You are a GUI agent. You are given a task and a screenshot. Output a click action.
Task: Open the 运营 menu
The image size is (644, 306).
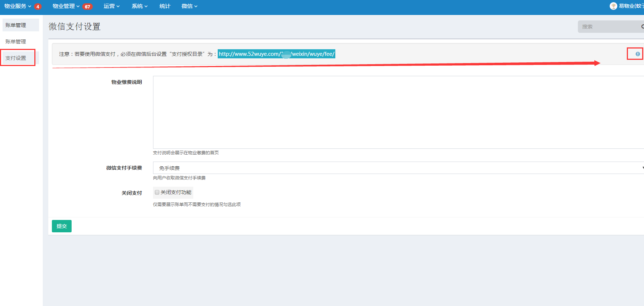111,6
